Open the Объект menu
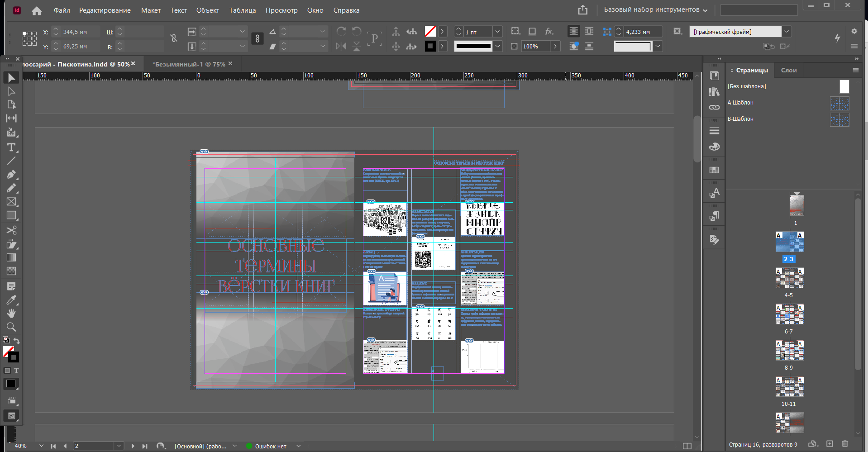Viewport: 868px width, 452px height. pos(207,10)
